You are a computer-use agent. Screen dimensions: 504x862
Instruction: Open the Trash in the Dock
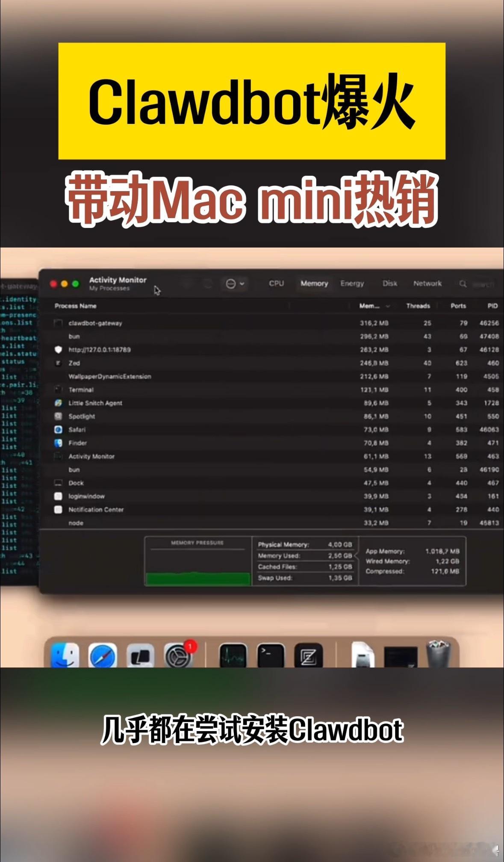(x=439, y=653)
